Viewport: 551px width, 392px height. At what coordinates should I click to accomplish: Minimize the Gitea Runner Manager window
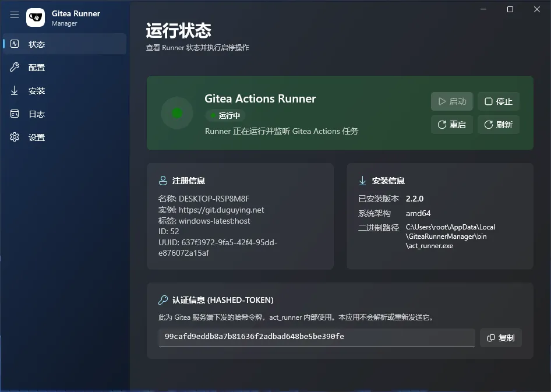(x=483, y=9)
